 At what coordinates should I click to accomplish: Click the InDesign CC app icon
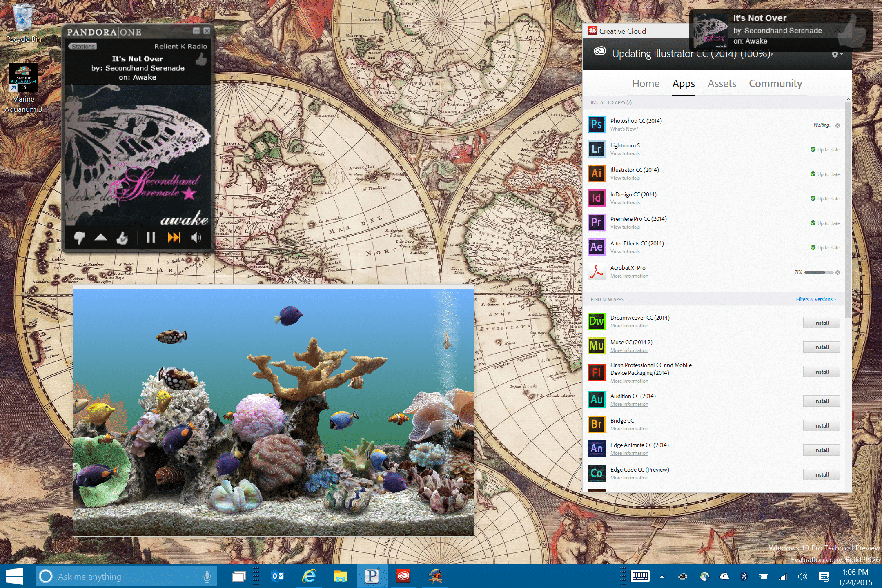click(596, 198)
